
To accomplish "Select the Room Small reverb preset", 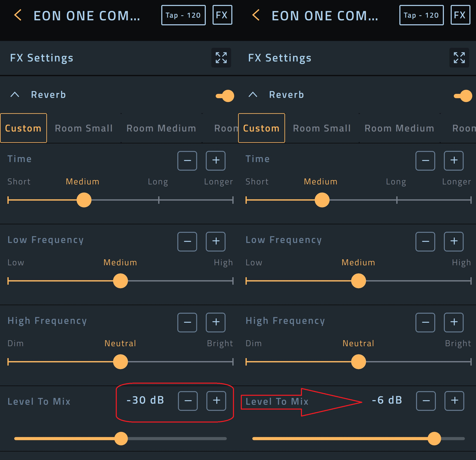I will pos(84,128).
